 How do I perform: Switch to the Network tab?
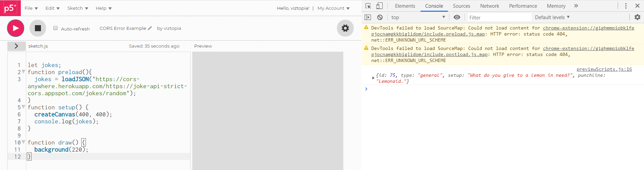(x=489, y=6)
